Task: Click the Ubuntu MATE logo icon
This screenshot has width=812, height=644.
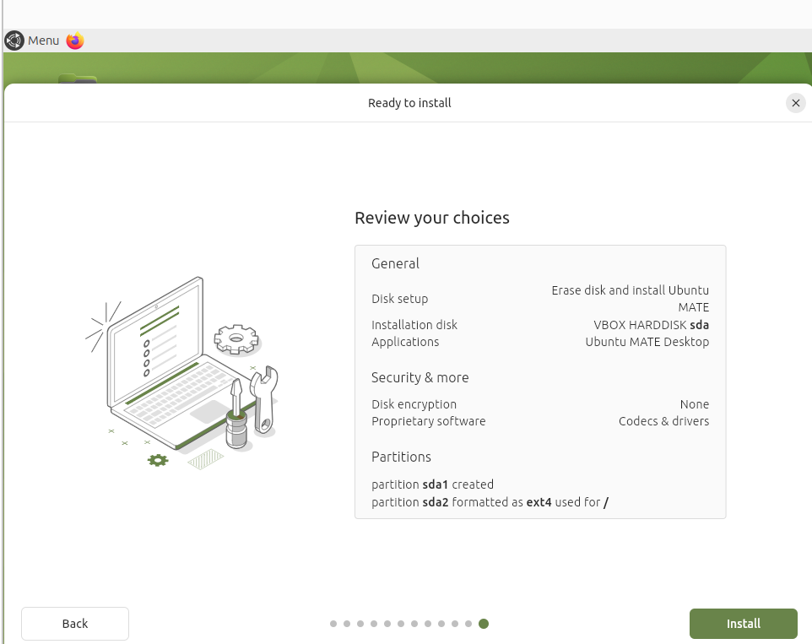Action: pos(14,41)
